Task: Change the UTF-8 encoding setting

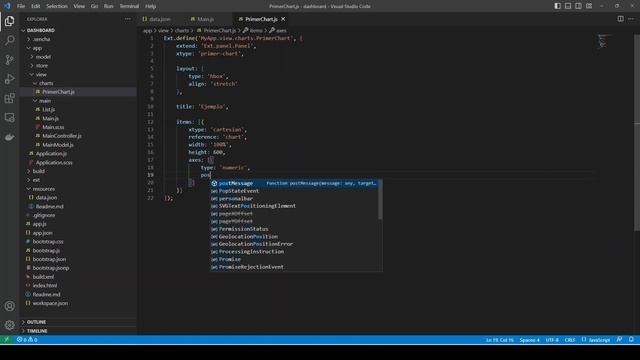Action: coord(552,340)
